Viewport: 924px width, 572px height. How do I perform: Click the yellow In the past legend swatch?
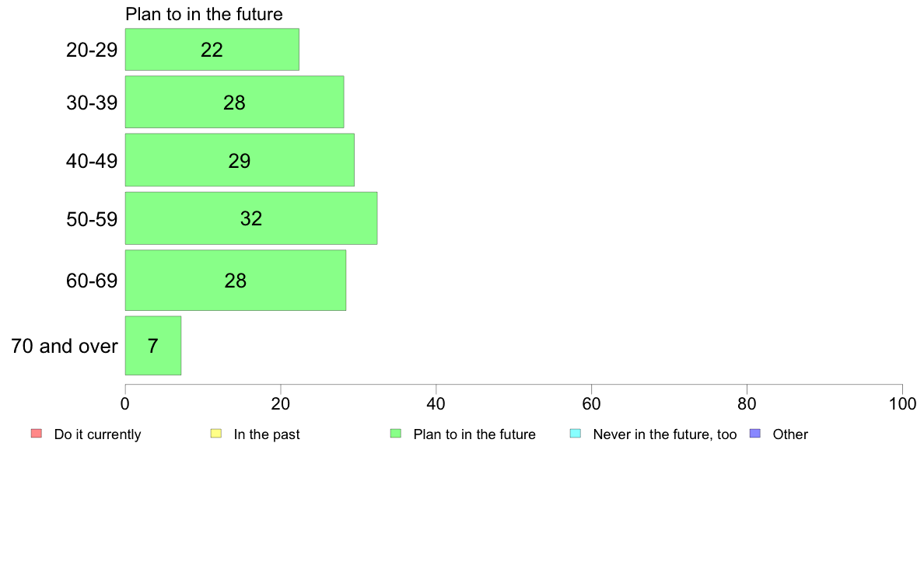click(x=216, y=434)
